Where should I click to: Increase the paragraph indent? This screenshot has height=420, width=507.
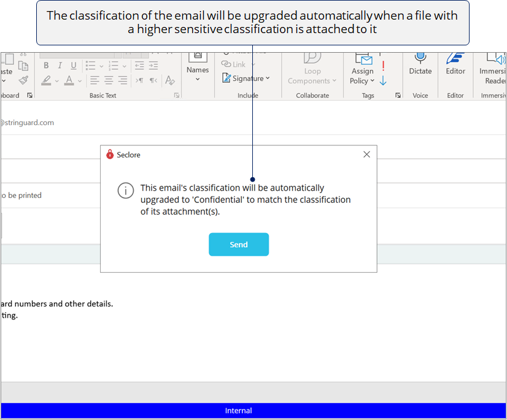tap(153, 66)
